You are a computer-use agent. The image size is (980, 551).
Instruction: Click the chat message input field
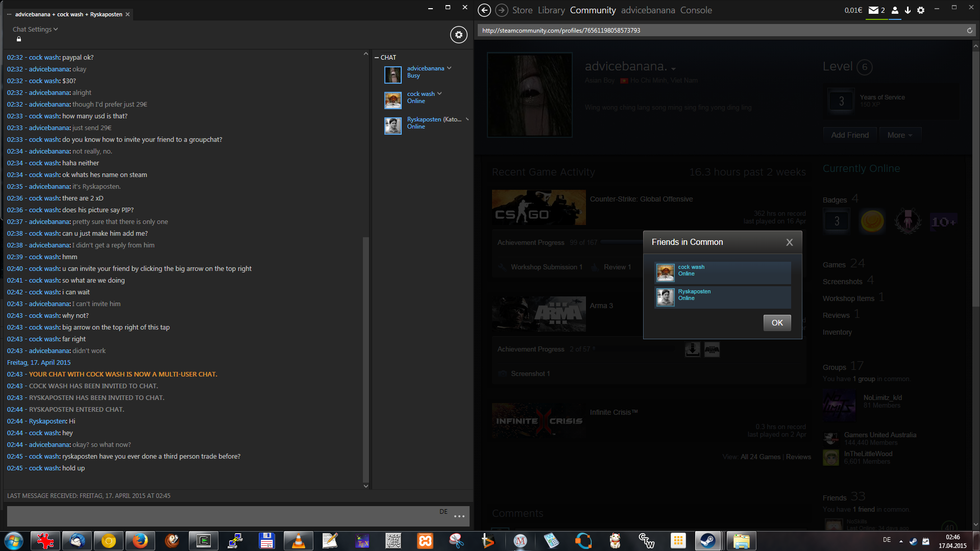tap(219, 516)
